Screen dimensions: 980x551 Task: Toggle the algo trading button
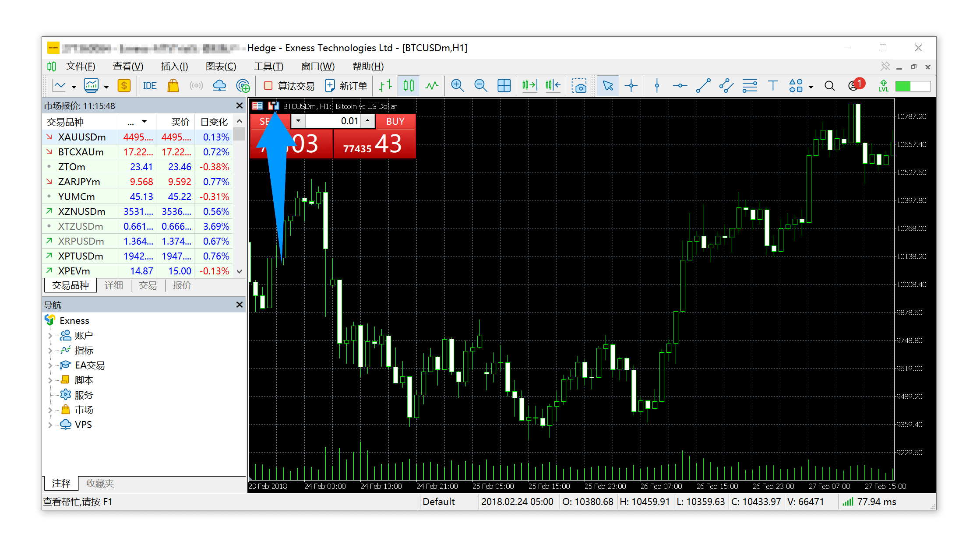pyautogui.click(x=289, y=86)
